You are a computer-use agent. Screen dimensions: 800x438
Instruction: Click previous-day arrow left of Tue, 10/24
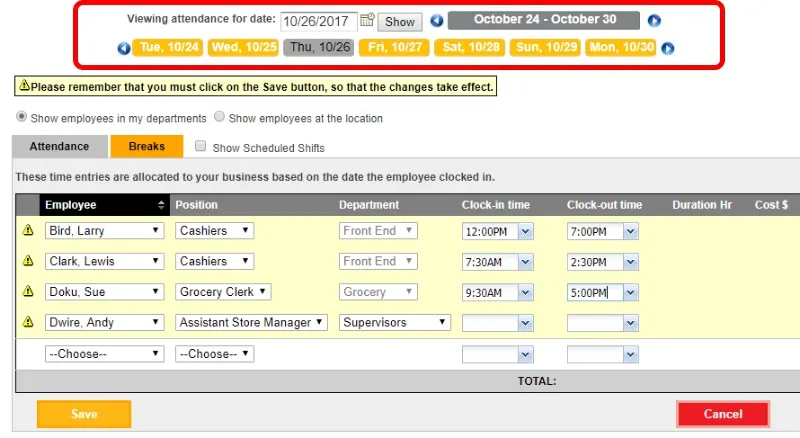tap(123, 48)
